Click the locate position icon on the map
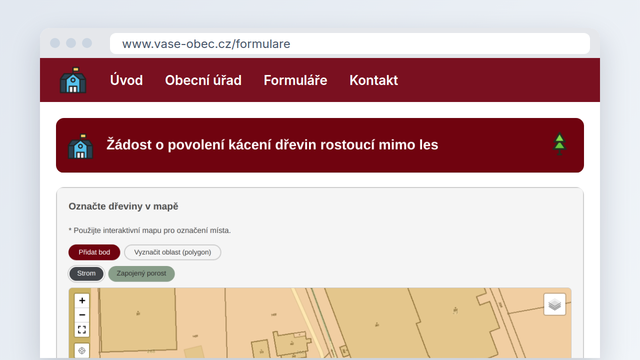640x360 pixels. (x=82, y=351)
